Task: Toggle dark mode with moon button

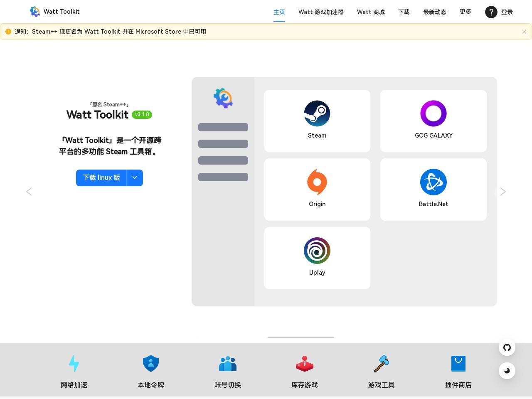Action: pos(507,371)
